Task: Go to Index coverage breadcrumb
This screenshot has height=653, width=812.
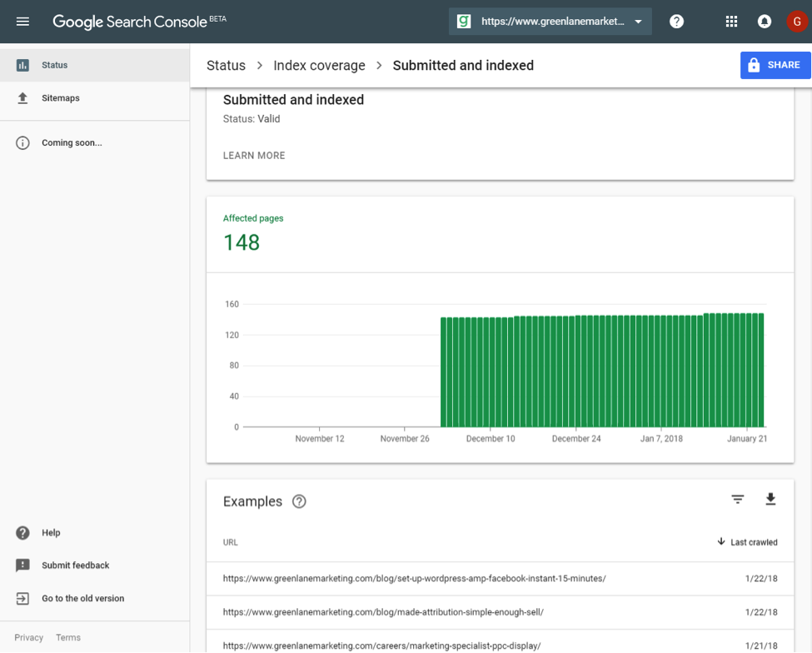Action: [x=319, y=65]
